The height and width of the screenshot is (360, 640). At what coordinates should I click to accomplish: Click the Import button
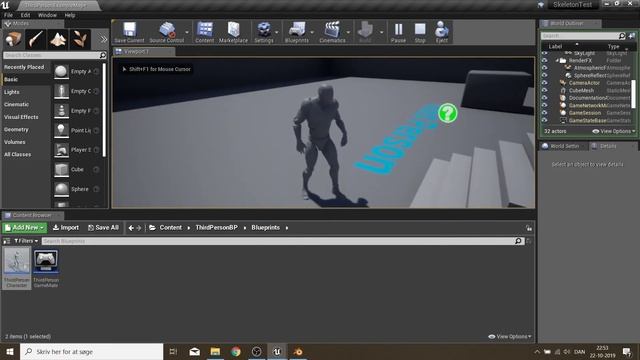tap(66, 227)
